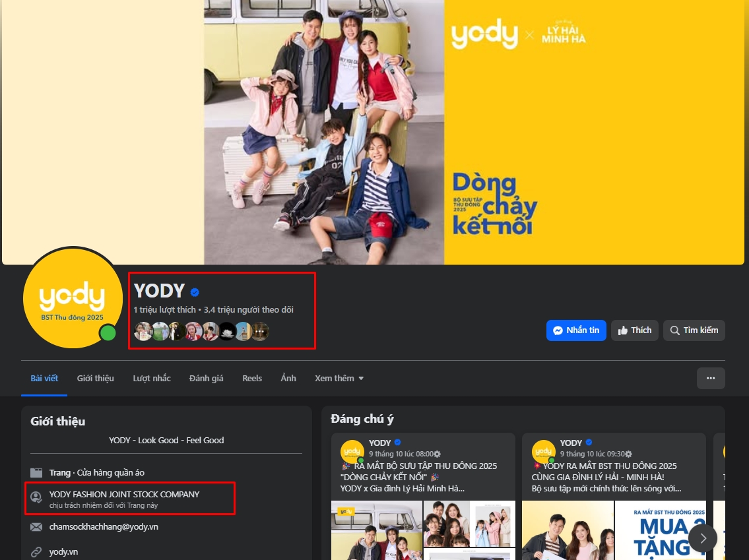The width and height of the screenshot is (749, 560).
Task: Click the Tìm kiếm search button
Action: [x=694, y=330]
